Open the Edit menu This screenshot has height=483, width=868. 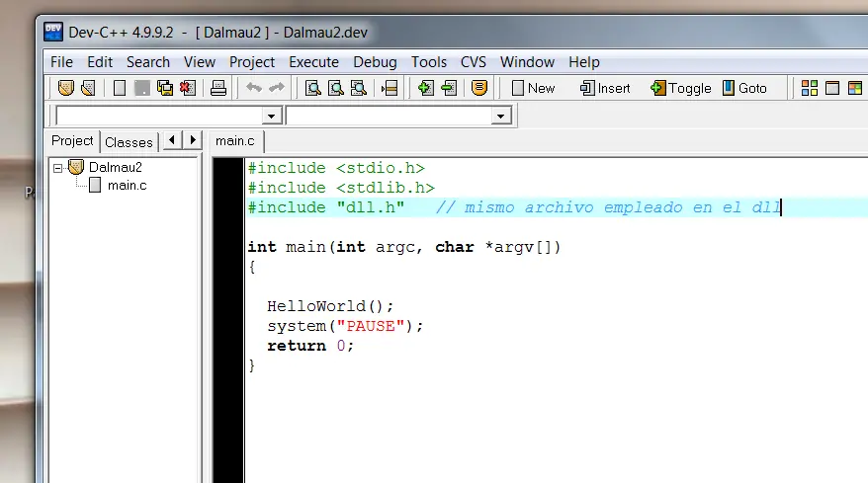coord(100,62)
